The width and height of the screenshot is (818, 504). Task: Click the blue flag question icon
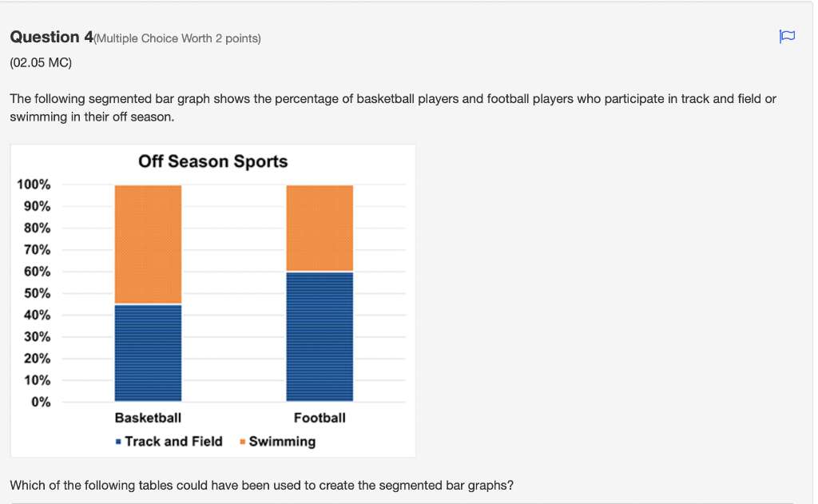pos(787,36)
